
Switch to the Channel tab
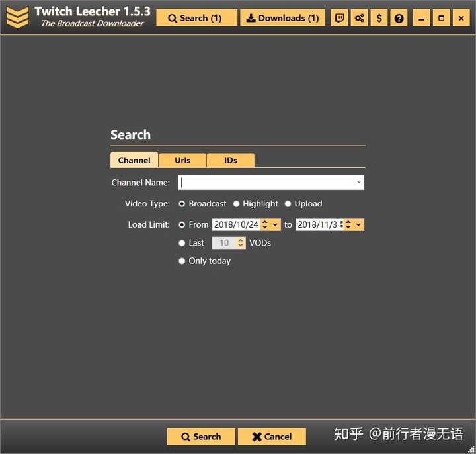pos(134,160)
